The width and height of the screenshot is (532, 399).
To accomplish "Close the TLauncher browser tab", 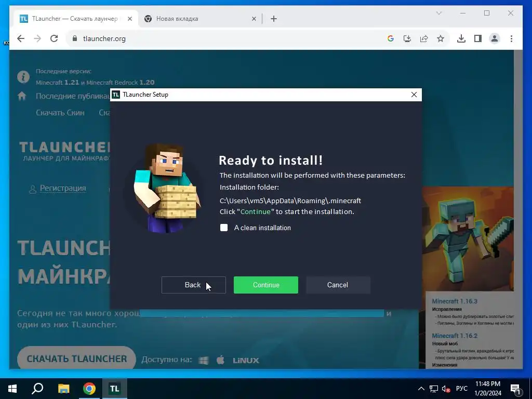I will tap(129, 19).
